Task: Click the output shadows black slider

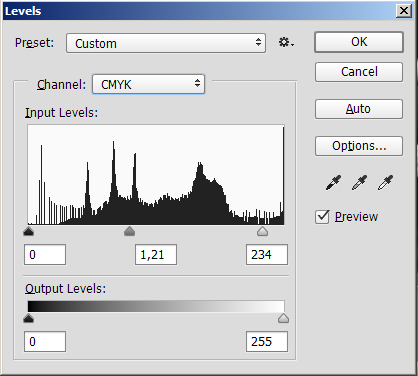Action: tap(29, 318)
